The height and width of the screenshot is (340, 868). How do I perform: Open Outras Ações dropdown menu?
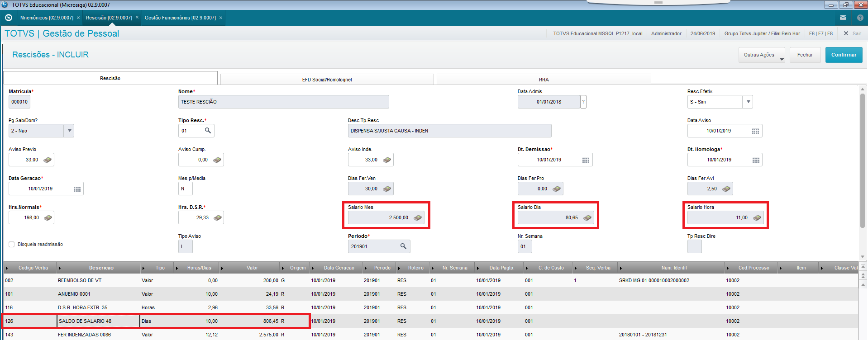coord(763,55)
